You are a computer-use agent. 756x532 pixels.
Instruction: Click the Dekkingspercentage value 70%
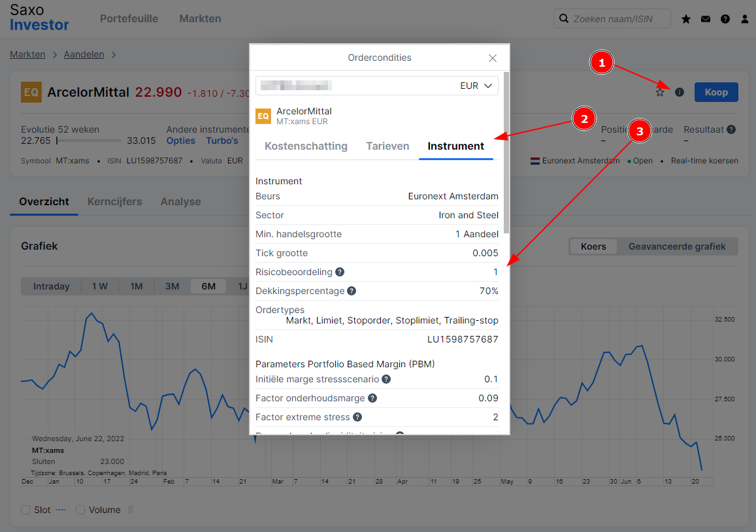[x=489, y=291]
